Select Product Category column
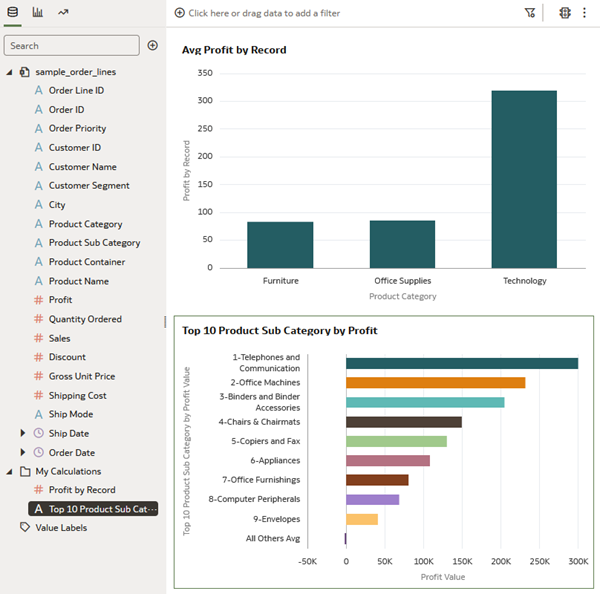Viewport: 600px width, 594px height. click(85, 224)
